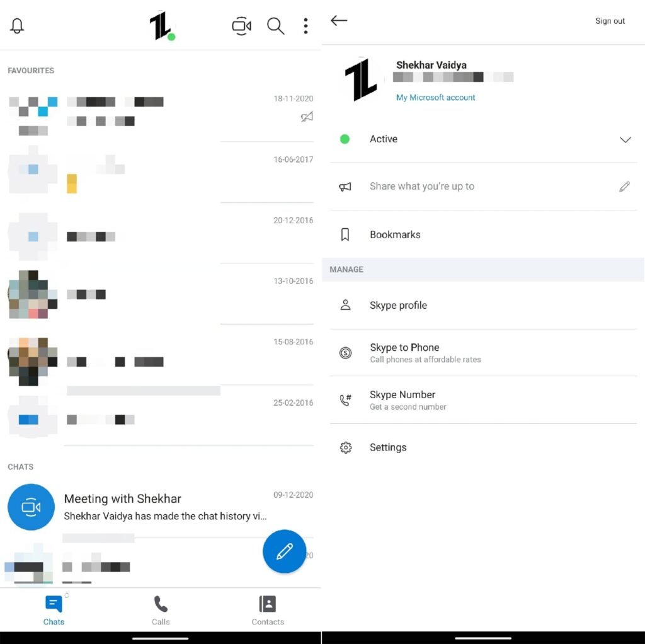Tap Call phones at affordable rates subtitle
Image resolution: width=645 pixels, height=644 pixels.
[x=425, y=360]
